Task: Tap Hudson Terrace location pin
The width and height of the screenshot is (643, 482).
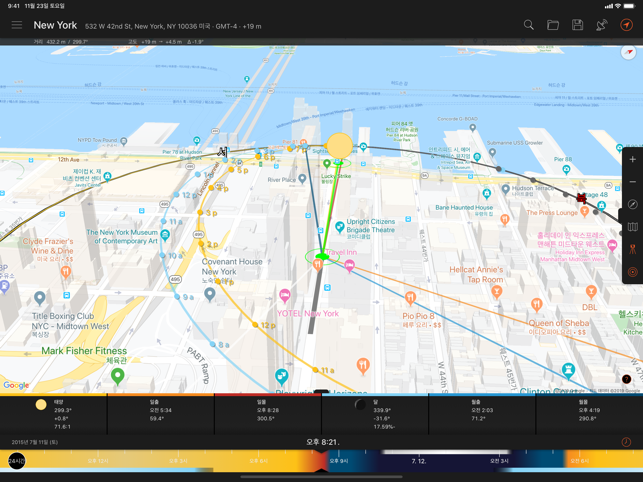Action: pos(506,189)
